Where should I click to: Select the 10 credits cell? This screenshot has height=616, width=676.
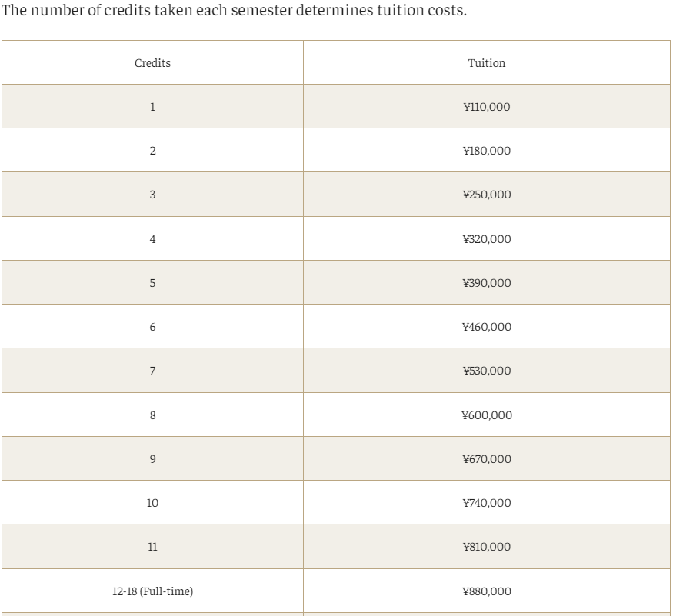152,503
